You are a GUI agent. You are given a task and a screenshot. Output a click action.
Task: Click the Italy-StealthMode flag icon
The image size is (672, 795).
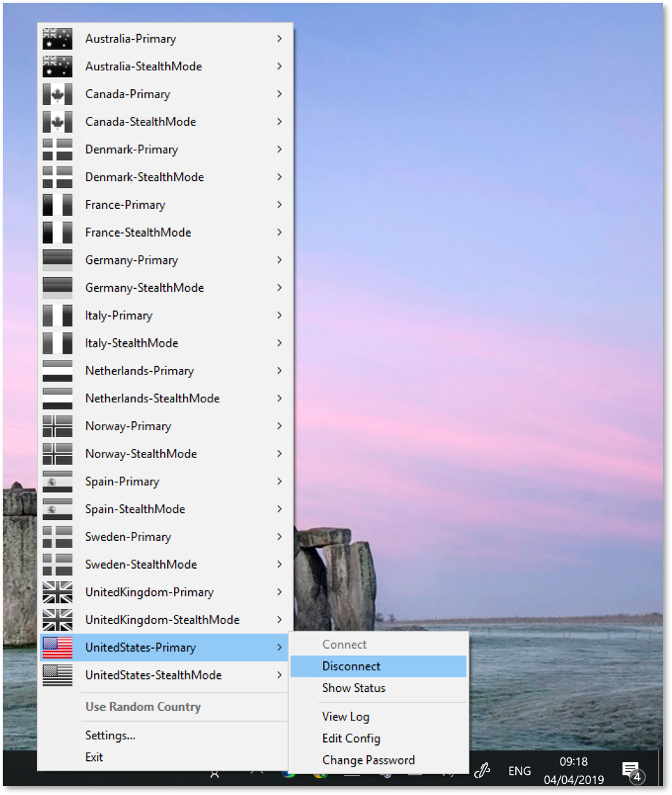point(57,343)
